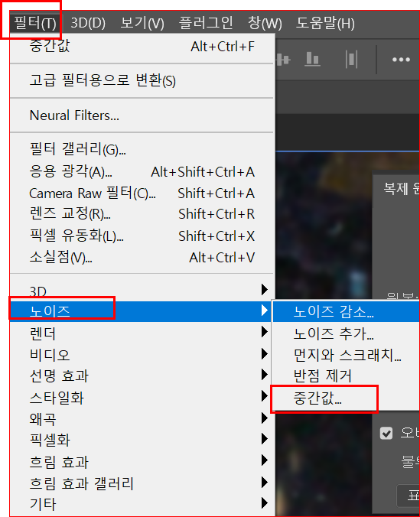Open 필터 갤러리(G)...
Screen dimensions: 420x517
pyautogui.click(x=142, y=149)
